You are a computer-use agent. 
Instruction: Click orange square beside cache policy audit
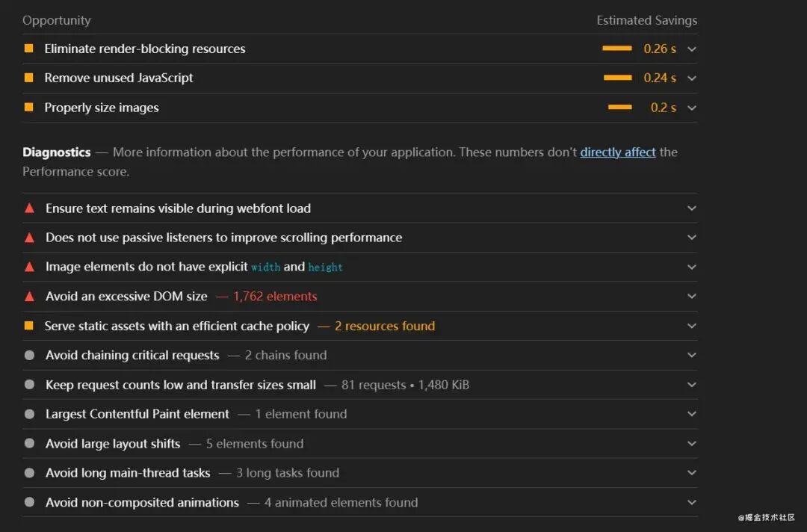(x=29, y=326)
